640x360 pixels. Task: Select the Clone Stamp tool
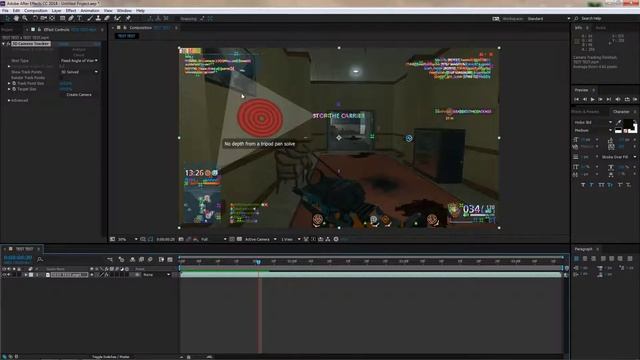pos(98,18)
